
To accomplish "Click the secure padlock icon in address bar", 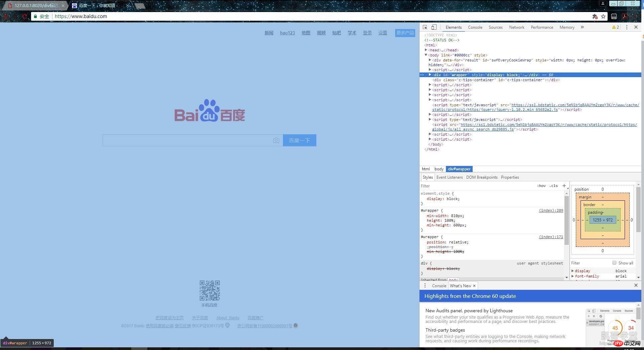I will click(35, 16).
